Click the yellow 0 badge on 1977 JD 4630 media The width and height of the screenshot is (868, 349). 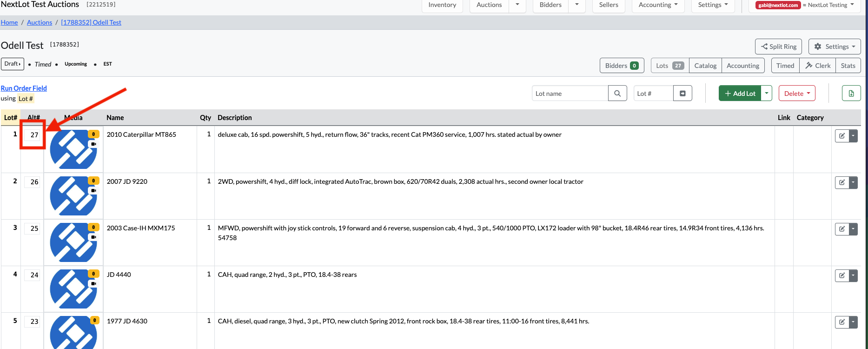tap(95, 320)
